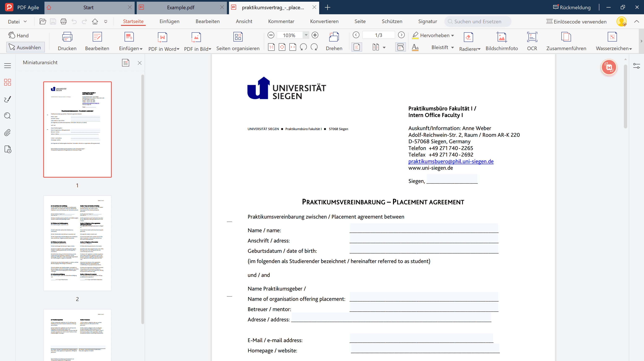Image resolution: width=644 pixels, height=361 pixels.
Task: Switch to the Schützen ribbon tab
Action: [392, 21]
